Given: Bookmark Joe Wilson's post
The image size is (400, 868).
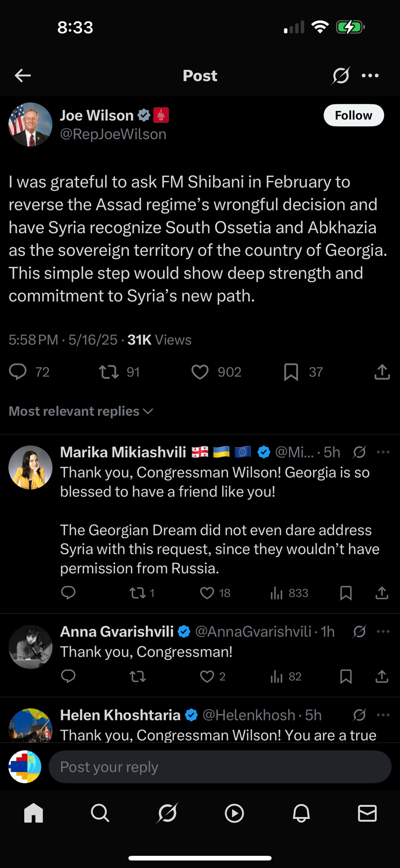Looking at the screenshot, I should point(291,372).
